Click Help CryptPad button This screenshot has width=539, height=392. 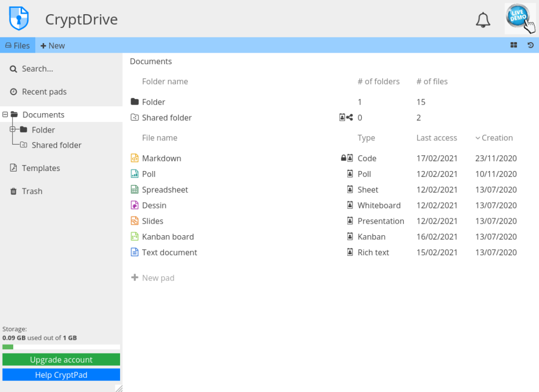tap(61, 375)
